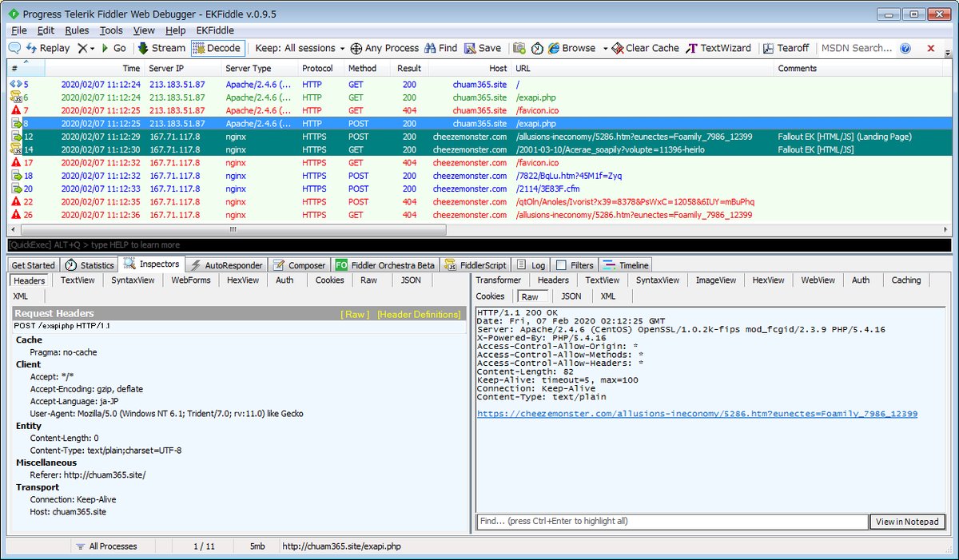
Task: Click the View in Notepad button
Action: [907, 522]
